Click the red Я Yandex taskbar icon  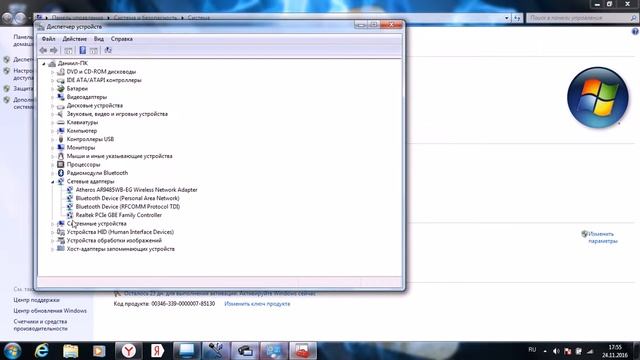coord(157,351)
